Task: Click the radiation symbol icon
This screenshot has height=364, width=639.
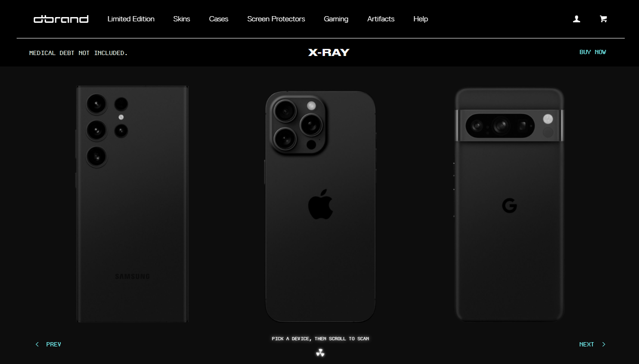Action: 320,353
